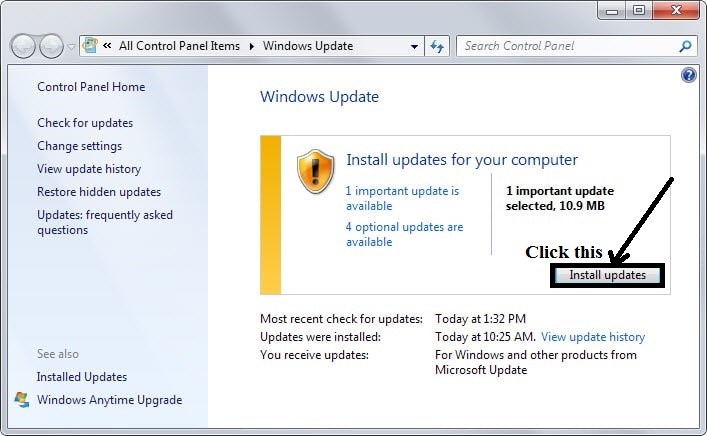Open the 4 optional updates are available link
Screen dimensions: 707x436
[404, 234]
